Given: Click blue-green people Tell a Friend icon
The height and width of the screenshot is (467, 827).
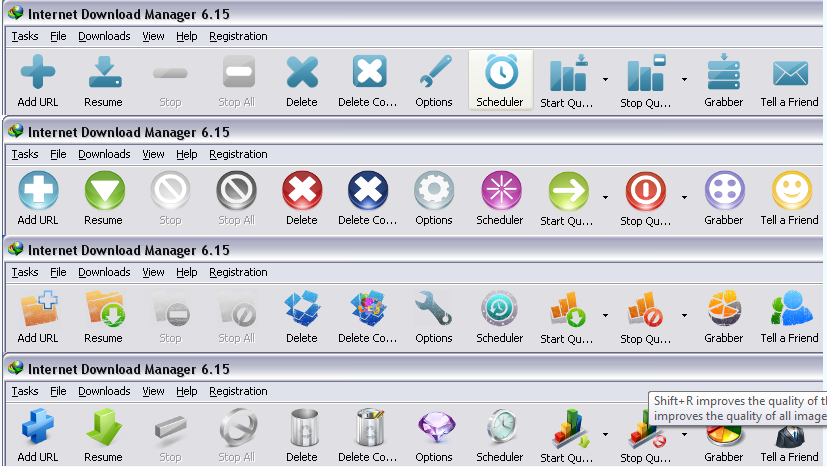Looking at the screenshot, I should 791,308.
